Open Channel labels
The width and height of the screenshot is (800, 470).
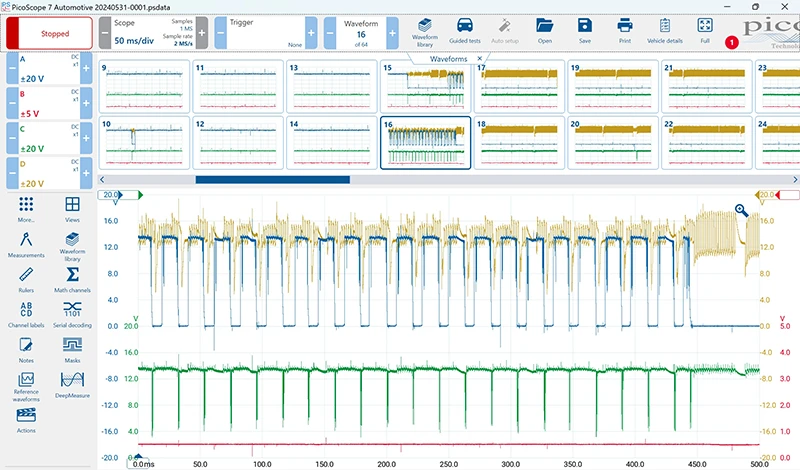click(x=26, y=314)
